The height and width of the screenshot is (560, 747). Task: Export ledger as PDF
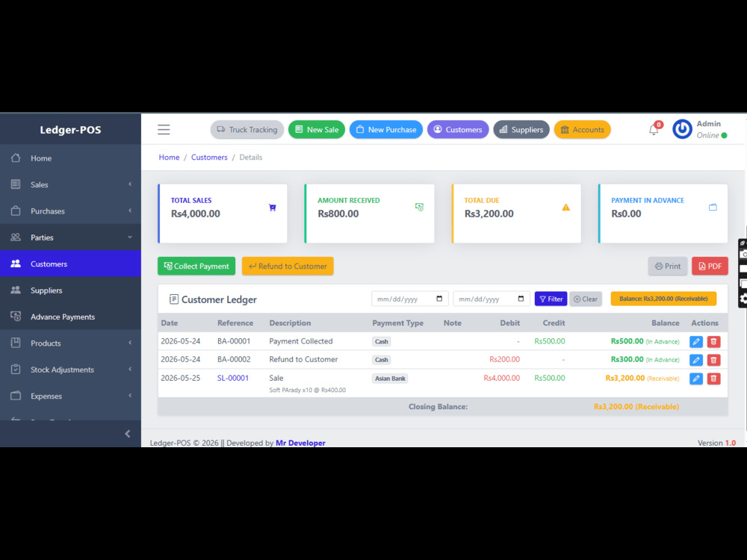pyautogui.click(x=710, y=267)
